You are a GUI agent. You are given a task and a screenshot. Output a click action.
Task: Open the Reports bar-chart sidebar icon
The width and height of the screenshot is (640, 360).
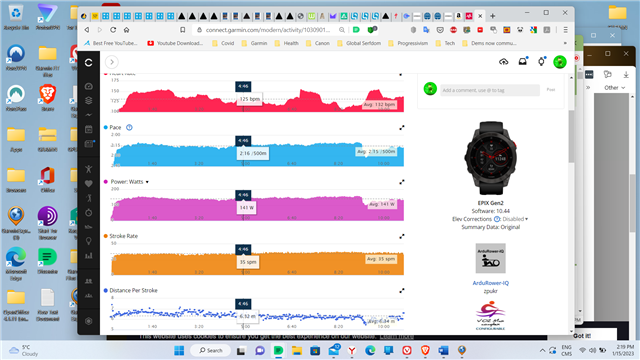pyautogui.click(x=89, y=256)
